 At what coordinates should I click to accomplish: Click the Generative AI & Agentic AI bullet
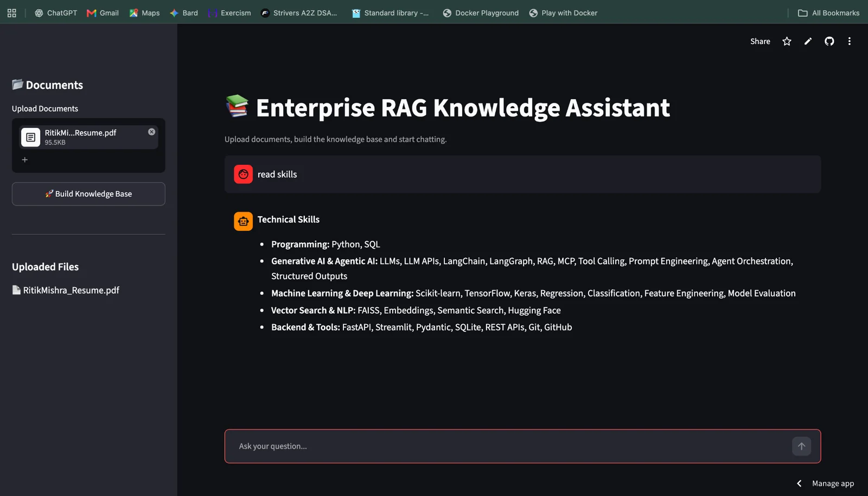coord(532,268)
